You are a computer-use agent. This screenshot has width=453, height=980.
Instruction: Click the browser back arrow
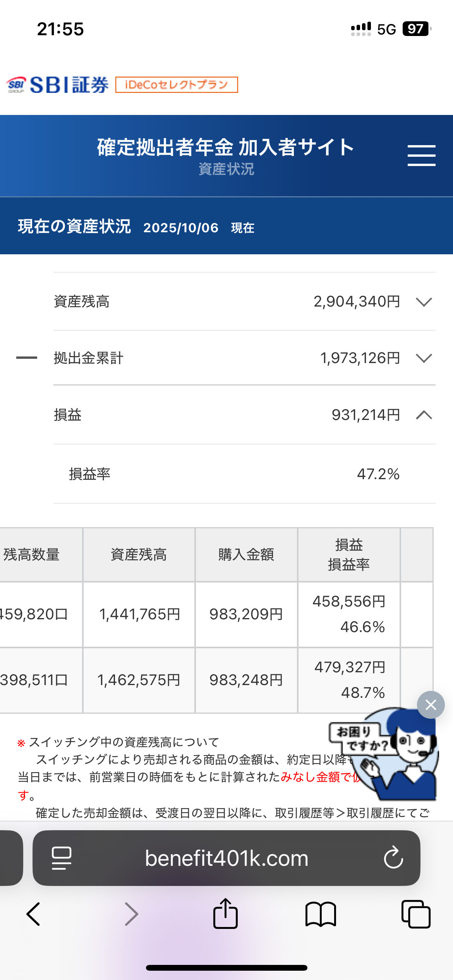(x=33, y=914)
